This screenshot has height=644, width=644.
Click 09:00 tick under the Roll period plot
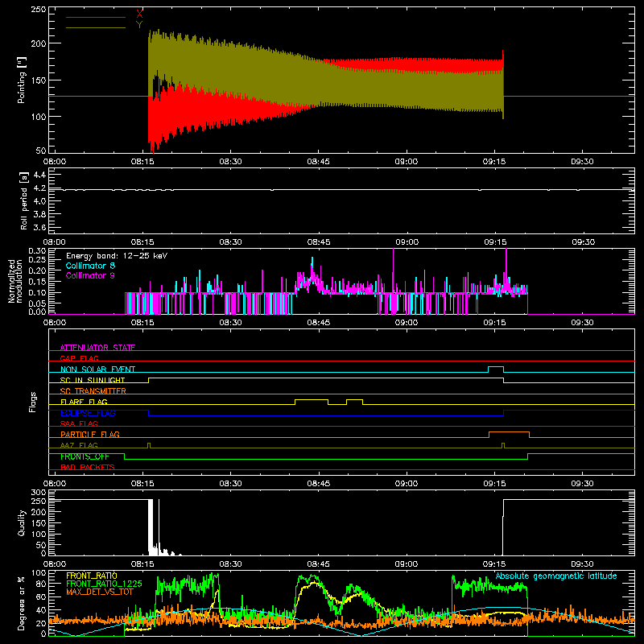click(x=407, y=242)
